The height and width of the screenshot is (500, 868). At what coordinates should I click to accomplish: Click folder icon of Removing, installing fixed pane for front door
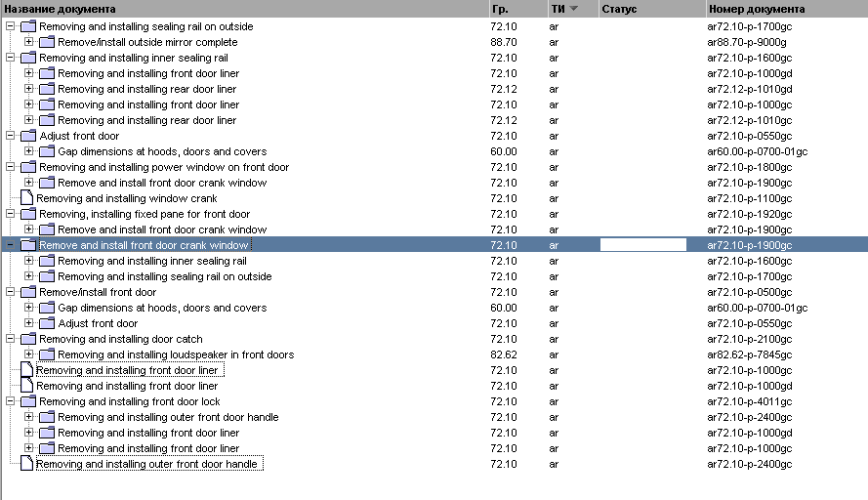pyautogui.click(x=27, y=214)
